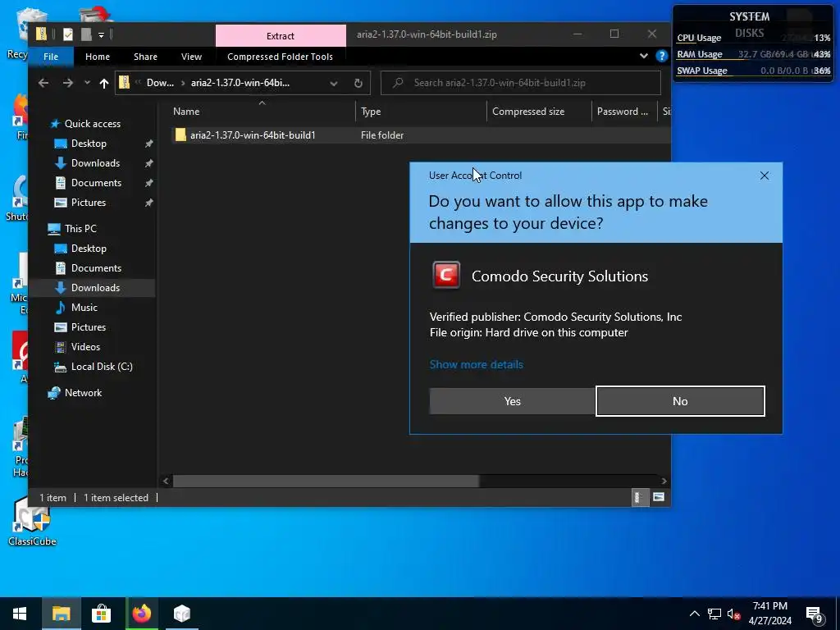Viewport: 840px width, 630px height.
Task: Open the ClassiCube desktop shortcut
Action: coord(32,522)
